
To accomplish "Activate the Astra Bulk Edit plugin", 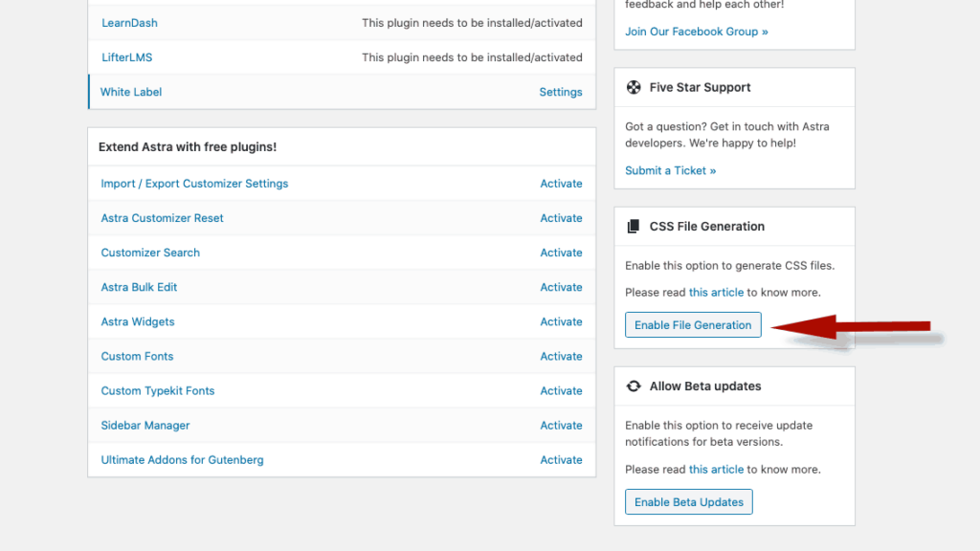I will click(x=561, y=286).
